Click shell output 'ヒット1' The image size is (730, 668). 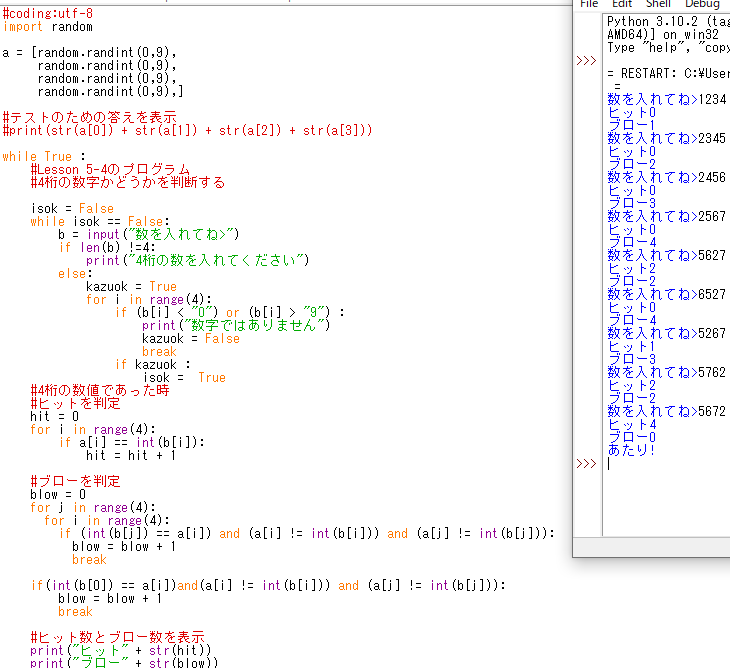click(632, 347)
